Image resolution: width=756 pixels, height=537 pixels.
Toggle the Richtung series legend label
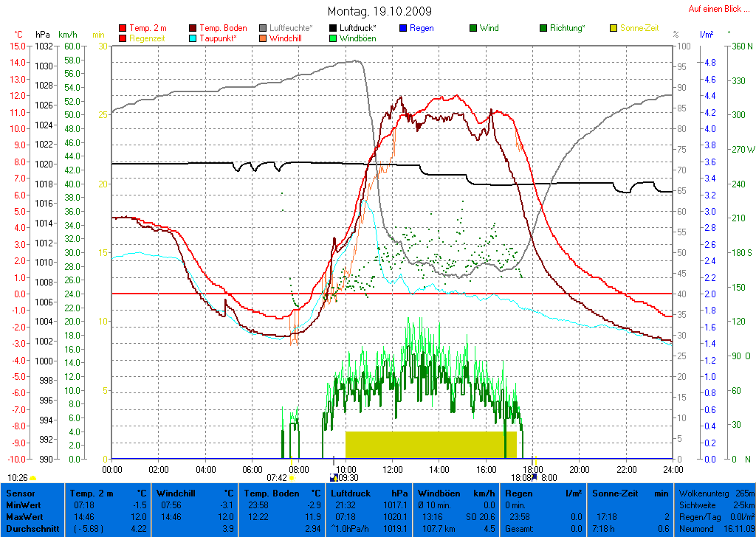[x=567, y=28]
